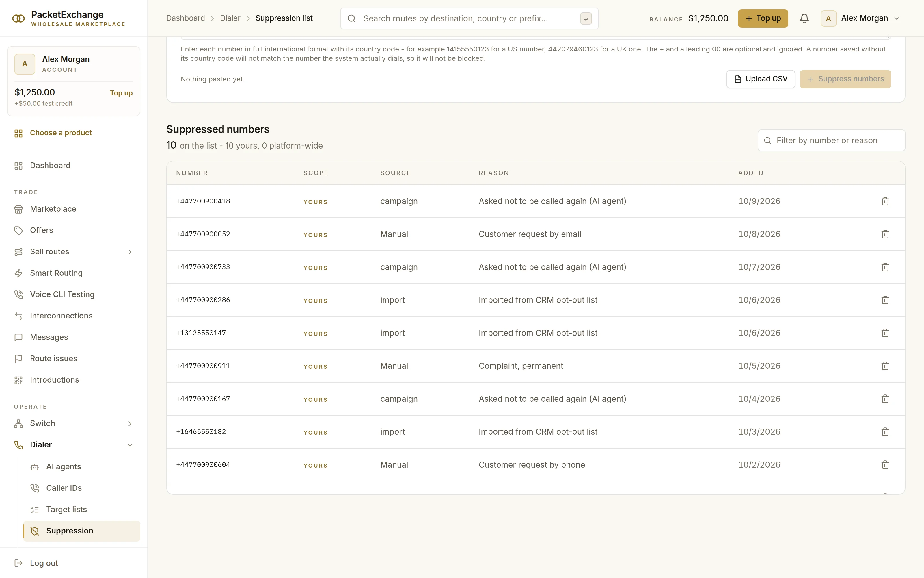Click trash icon for +447700900286
This screenshot has width=924, height=578.
pos(885,300)
